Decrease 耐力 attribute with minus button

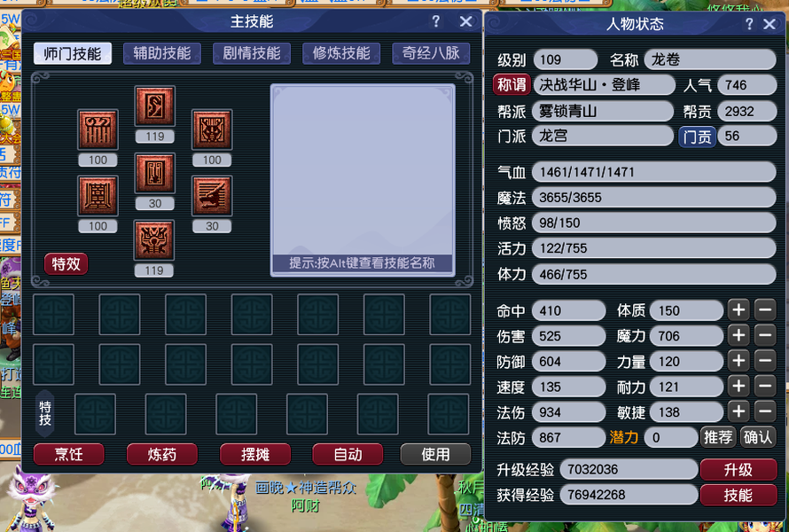765,386
